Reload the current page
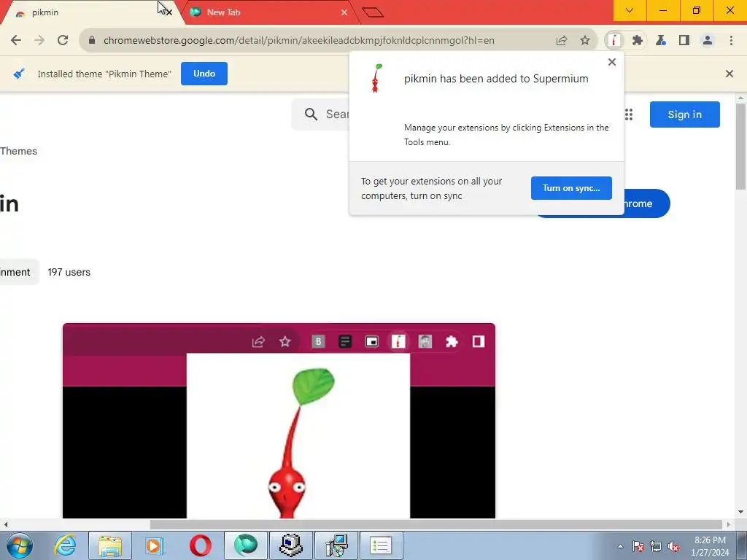The image size is (747, 560). [x=63, y=41]
